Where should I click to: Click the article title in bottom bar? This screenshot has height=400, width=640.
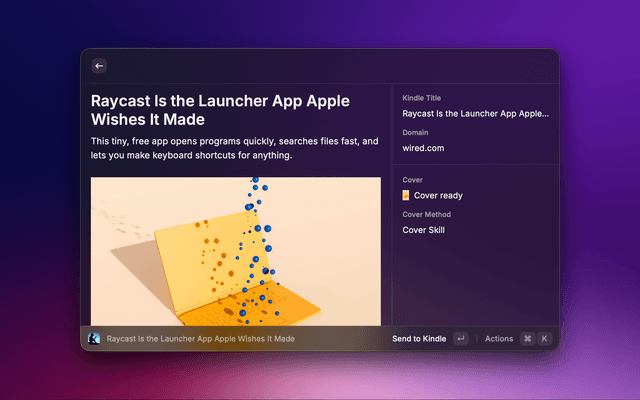200,339
